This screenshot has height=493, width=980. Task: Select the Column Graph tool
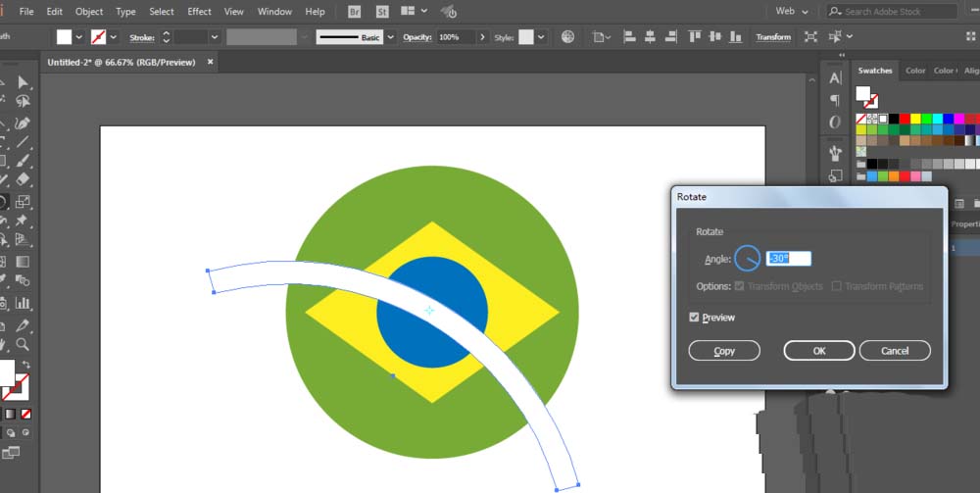coord(24,303)
